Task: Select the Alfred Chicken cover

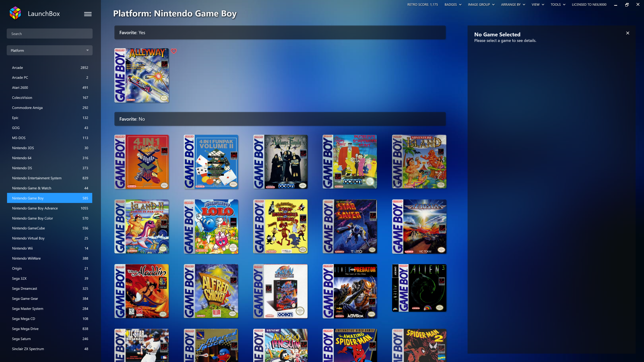Action: [x=211, y=291]
